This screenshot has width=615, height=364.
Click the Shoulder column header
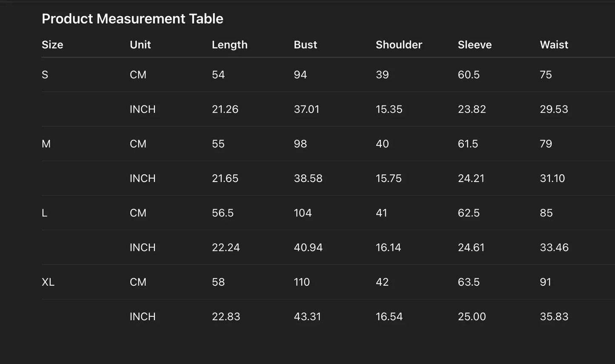[399, 45]
